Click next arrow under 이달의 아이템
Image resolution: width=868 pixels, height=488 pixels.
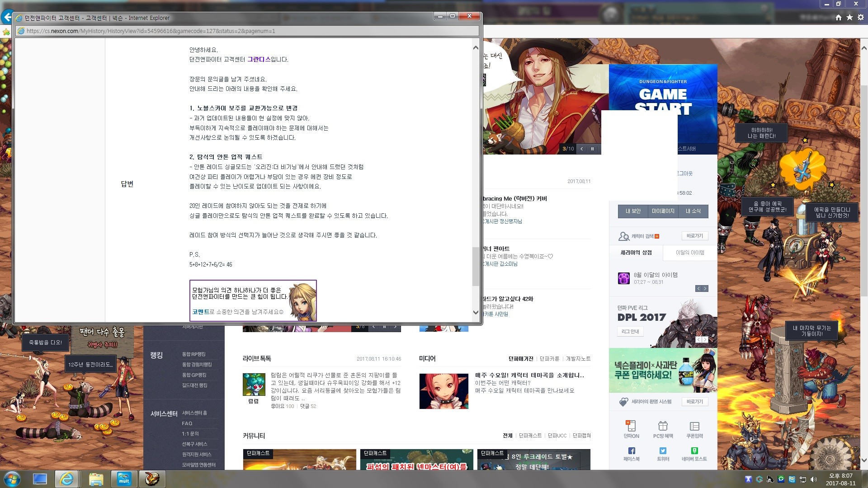[705, 289]
